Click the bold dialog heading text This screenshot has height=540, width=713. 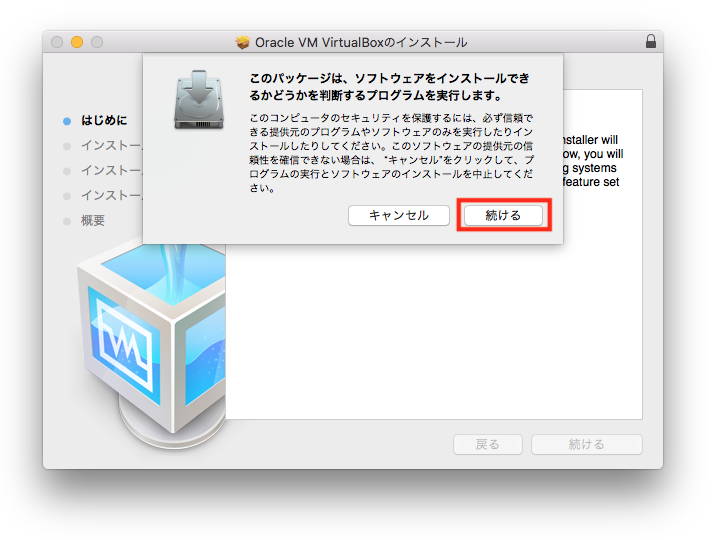pos(390,87)
